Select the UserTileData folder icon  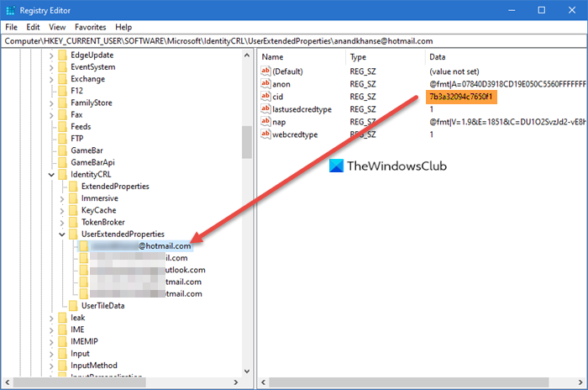(73, 306)
